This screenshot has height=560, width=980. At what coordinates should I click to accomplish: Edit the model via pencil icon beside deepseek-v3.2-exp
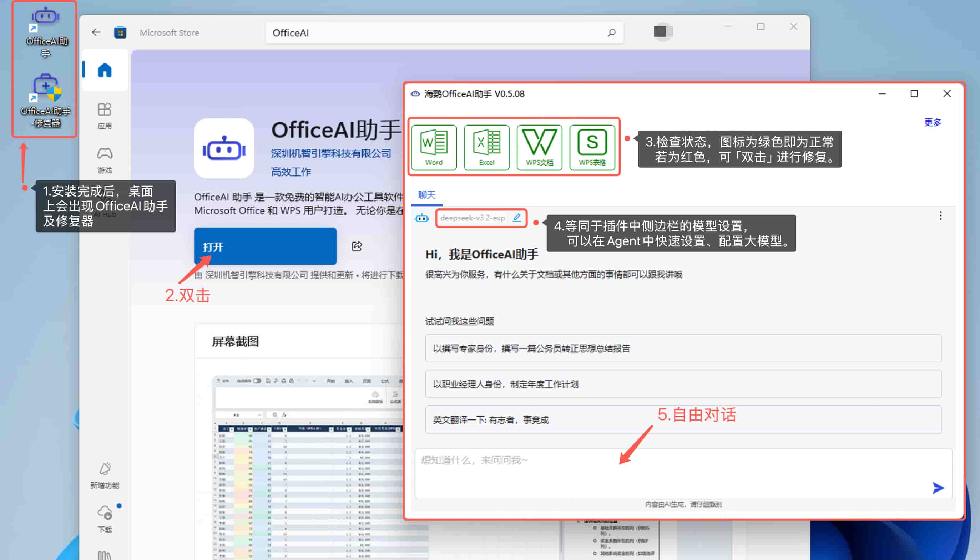point(517,217)
